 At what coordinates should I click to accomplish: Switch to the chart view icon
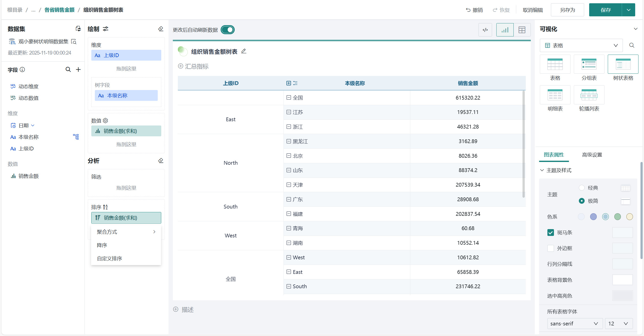505,30
